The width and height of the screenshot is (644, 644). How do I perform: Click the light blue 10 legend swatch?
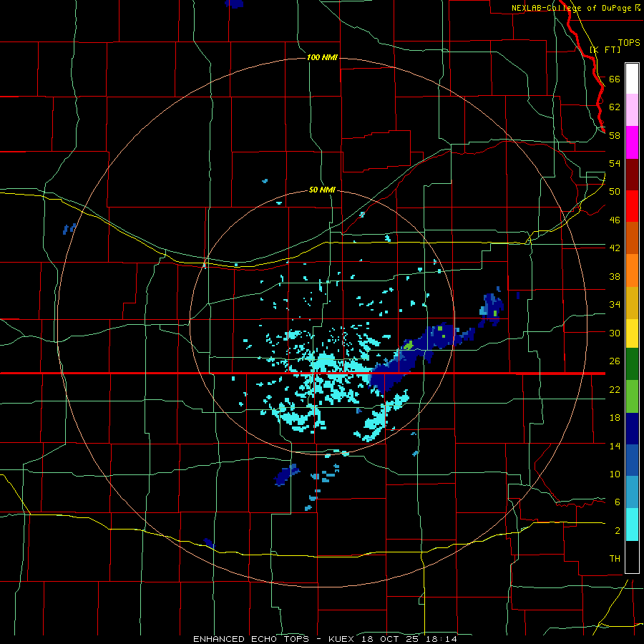pos(632,492)
